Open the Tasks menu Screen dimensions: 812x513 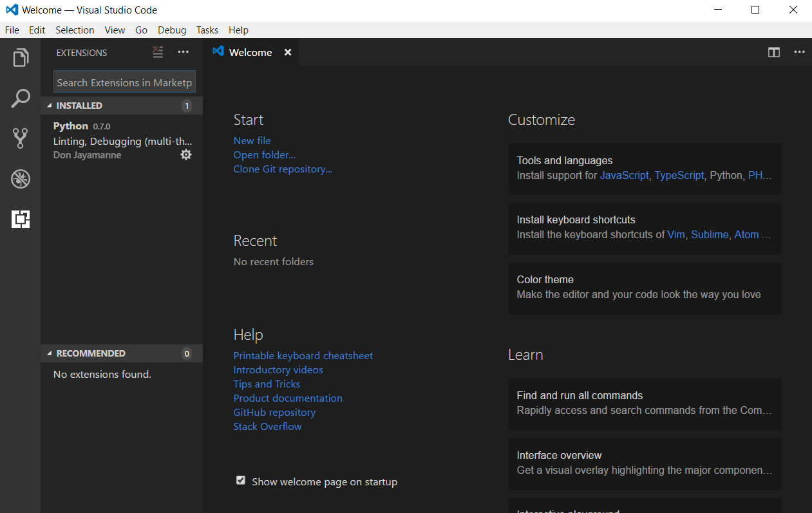pyautogui.click(x=207, y=30)
